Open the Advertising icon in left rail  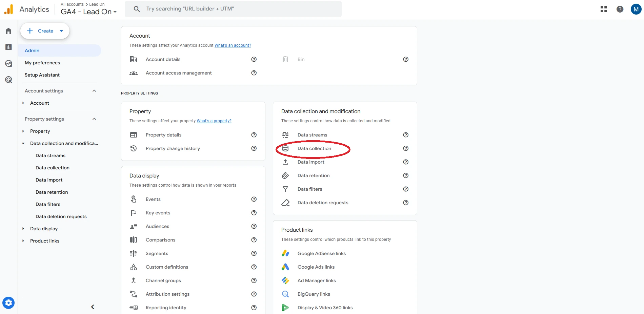tap(8, 80)
